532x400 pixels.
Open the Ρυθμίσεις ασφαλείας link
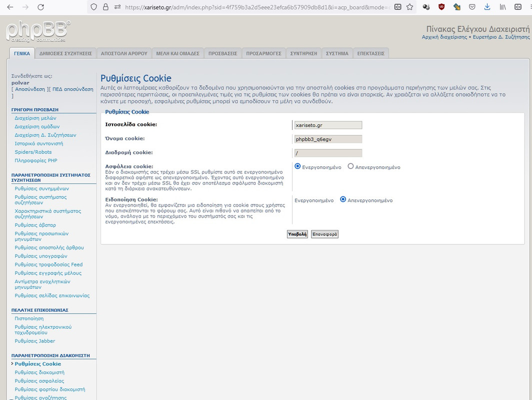[x=39, y=380]
